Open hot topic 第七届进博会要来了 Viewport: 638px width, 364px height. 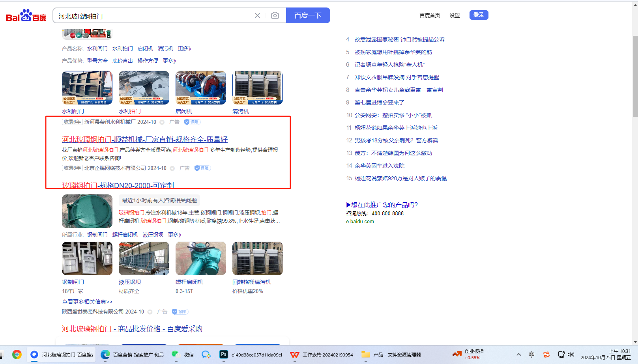pyautogui.click(x=380, y=103)
